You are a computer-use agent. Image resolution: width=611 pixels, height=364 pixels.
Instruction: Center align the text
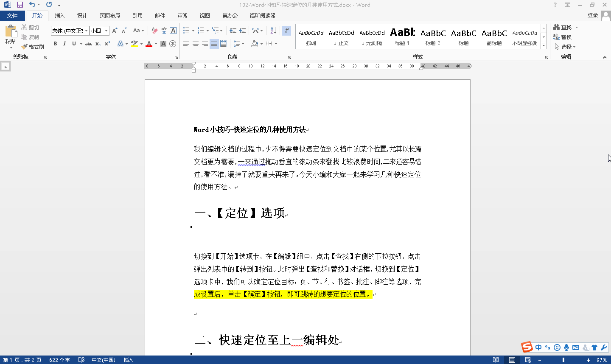pyautogui.click(x=196, y=44)
